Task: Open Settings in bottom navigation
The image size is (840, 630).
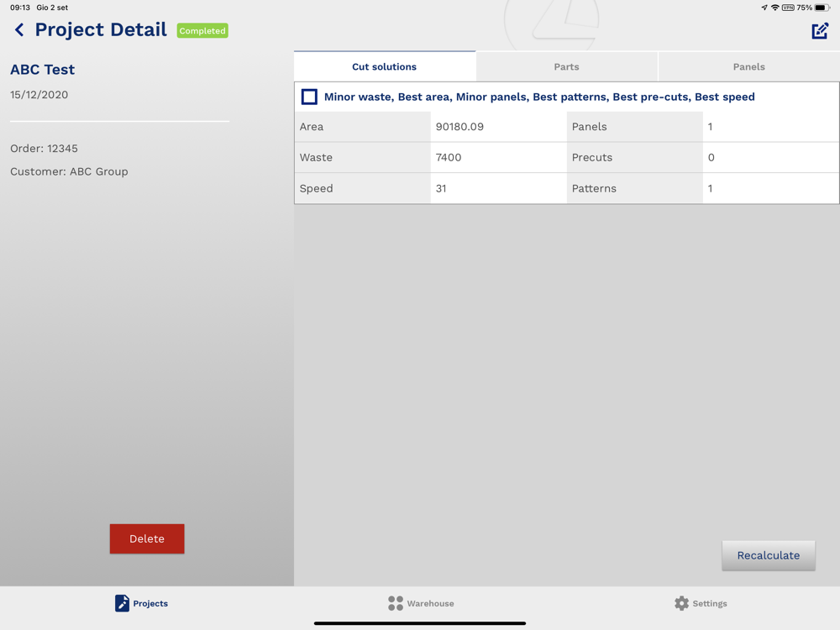Action: (701, 603)
